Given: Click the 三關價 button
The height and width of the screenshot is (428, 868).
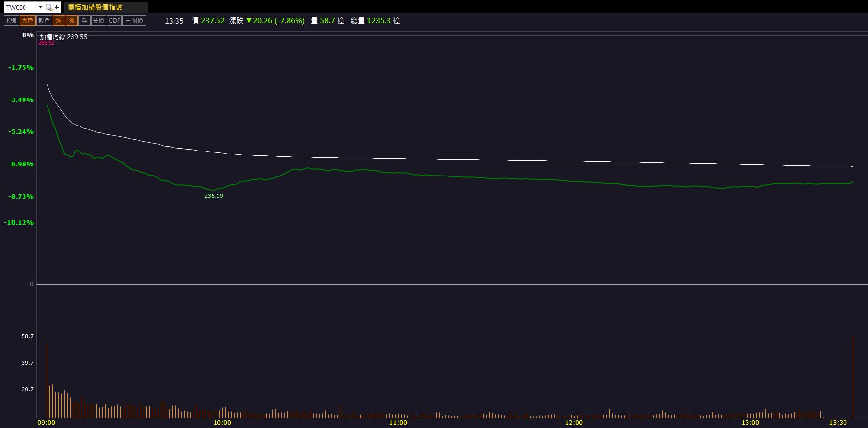Looking at the screenshot, I should point(134,21).
